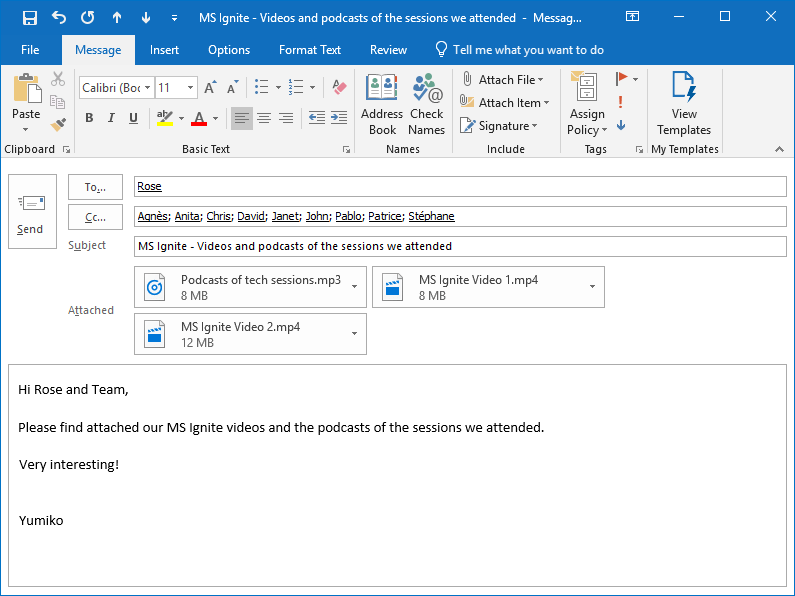The image size is (795, 596).
Task: Go to next item with down arrow
Action: (x=146, y=18)
